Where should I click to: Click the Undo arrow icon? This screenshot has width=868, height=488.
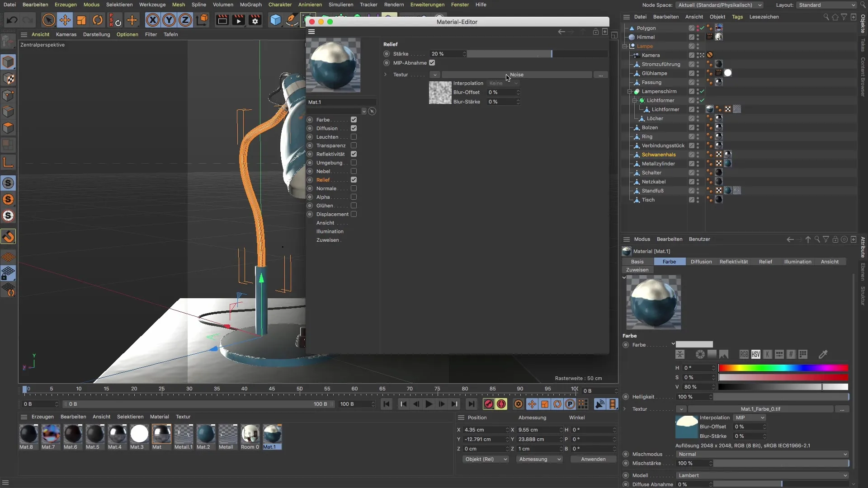12,20
